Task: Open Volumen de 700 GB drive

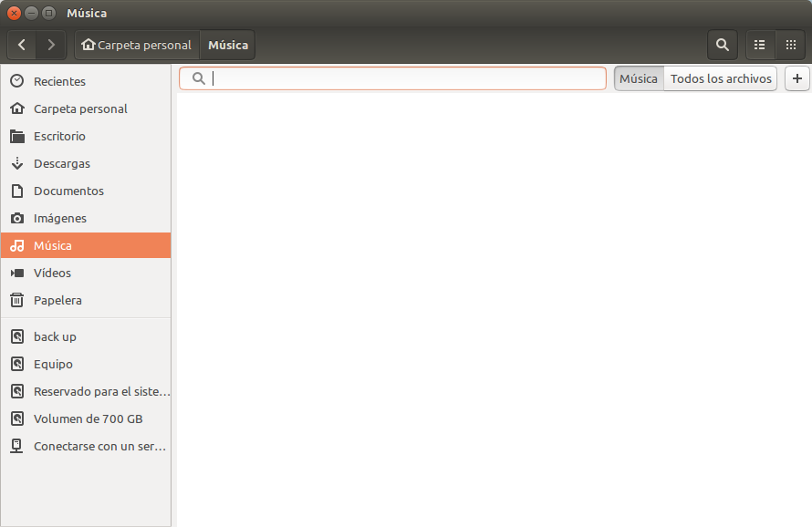Action: click(x=88, y=418)
